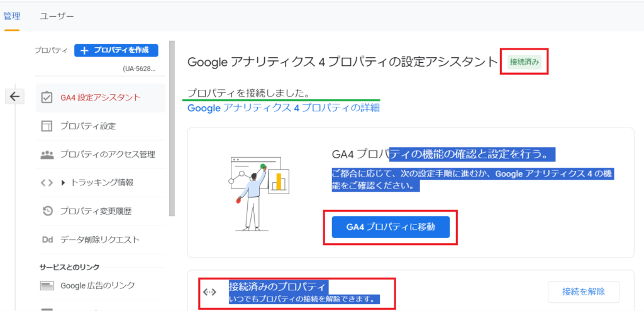Open Google アナリティクス 4 プロパティの詳細 link
644x311 pixels.
[x=283, y=108]
